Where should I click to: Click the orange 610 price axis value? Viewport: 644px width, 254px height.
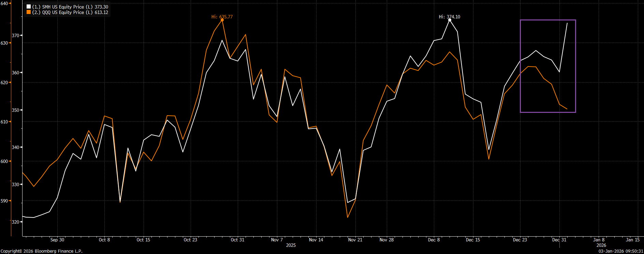click(4, 122)
